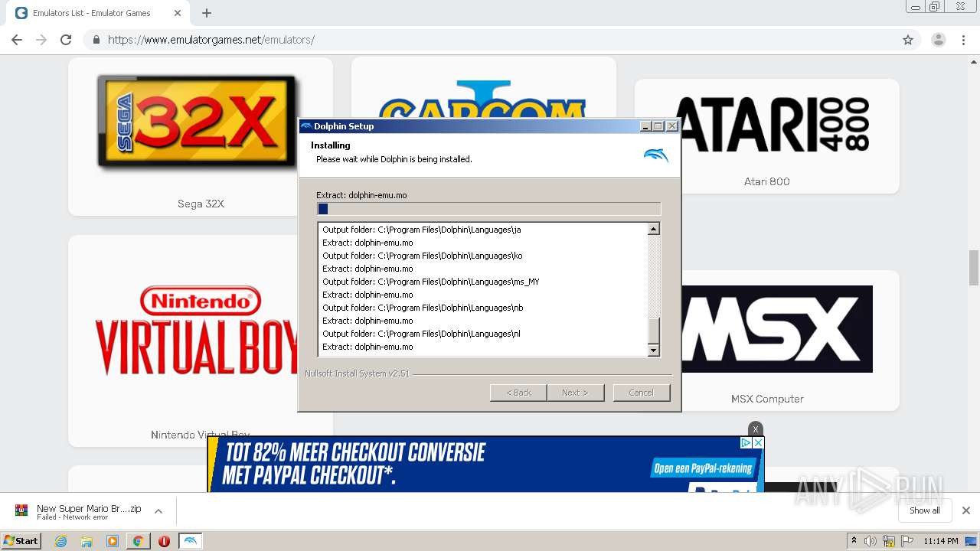The height and width of the screenshot is (551, 980).
Task: Click the network tray icon
Action: click(889, 541)
